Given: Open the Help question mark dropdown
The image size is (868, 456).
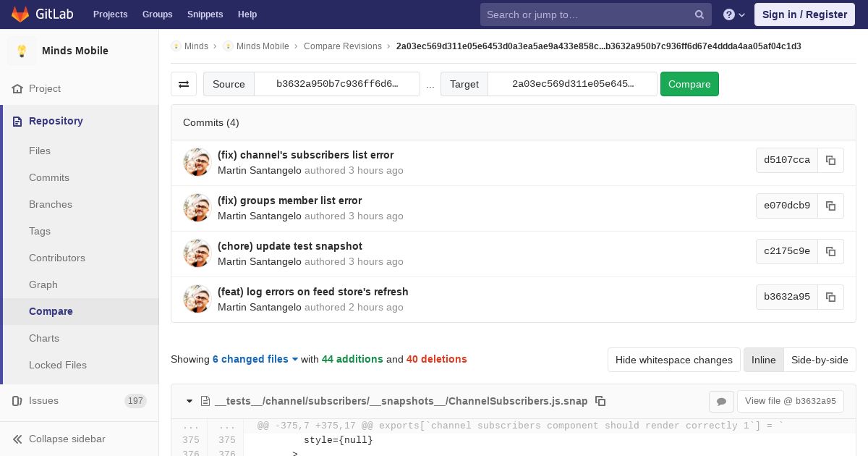Looking at the screenshot, I should (733, 14).
